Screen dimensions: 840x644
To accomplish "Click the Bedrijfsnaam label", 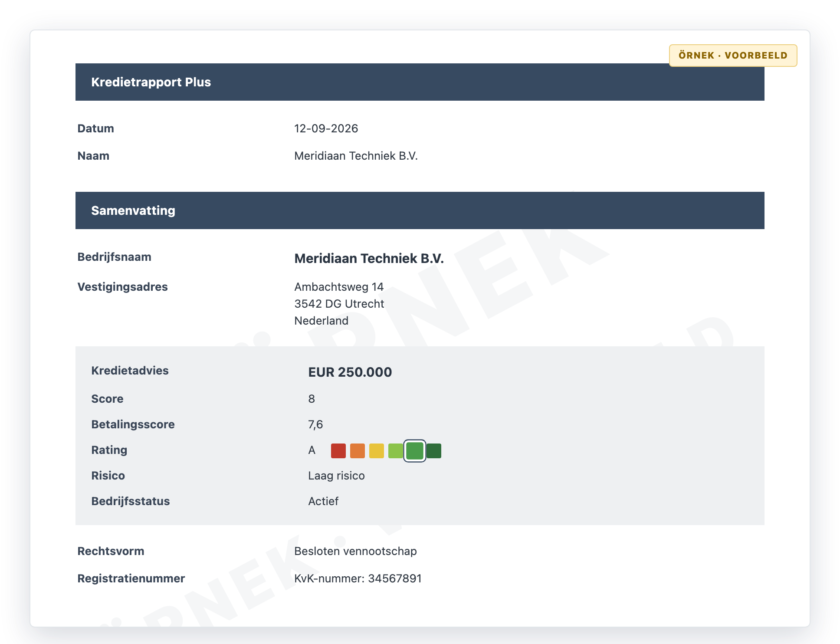I will (x=114, y=257).
